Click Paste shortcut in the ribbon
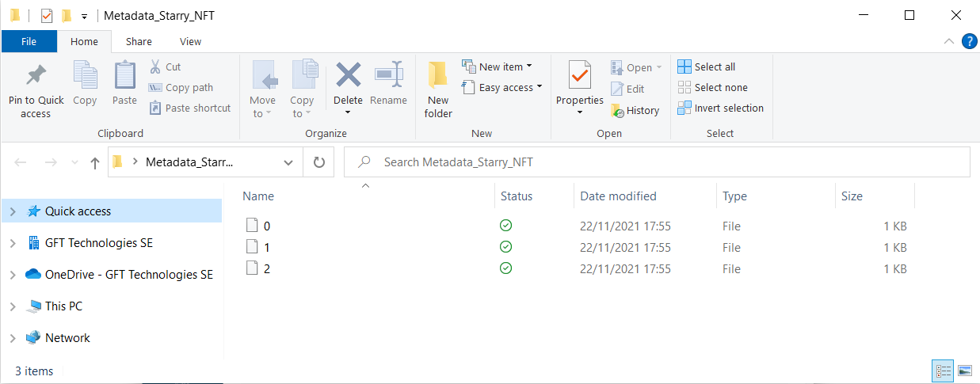Viewport: 980px width, 384px height. click(190, 108)
